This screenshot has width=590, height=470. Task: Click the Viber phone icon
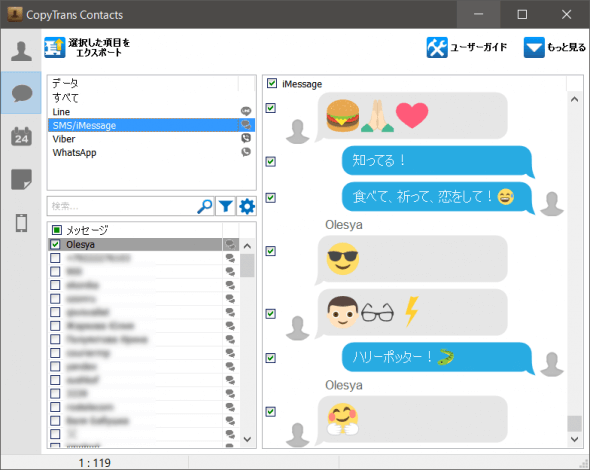pyautogui.click(x=246, y=138)
